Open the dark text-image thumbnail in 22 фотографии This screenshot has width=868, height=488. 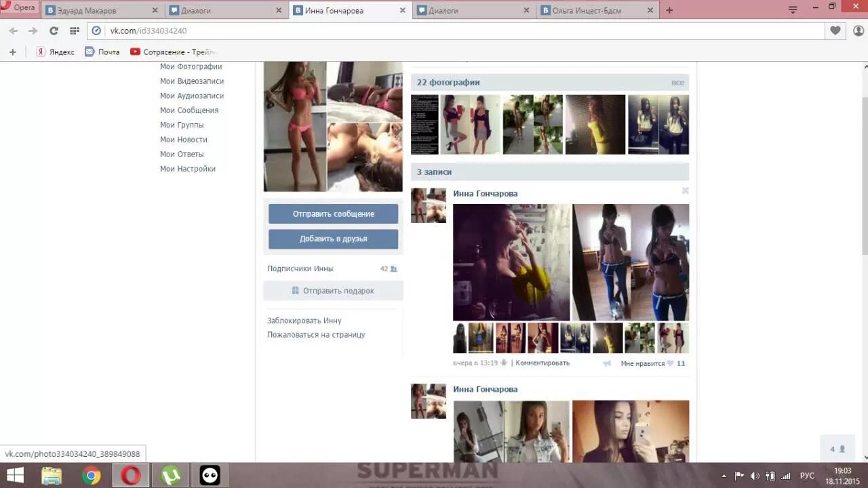425,125
